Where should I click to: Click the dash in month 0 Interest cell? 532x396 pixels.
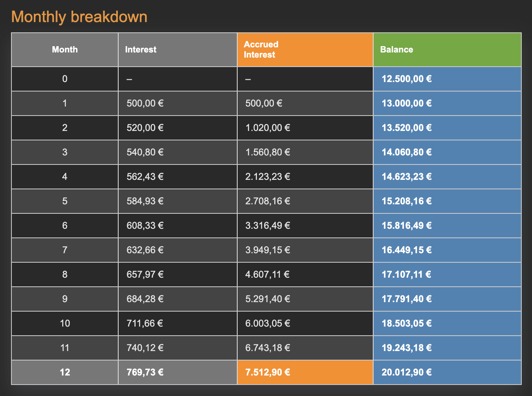(x=129, y=79)
